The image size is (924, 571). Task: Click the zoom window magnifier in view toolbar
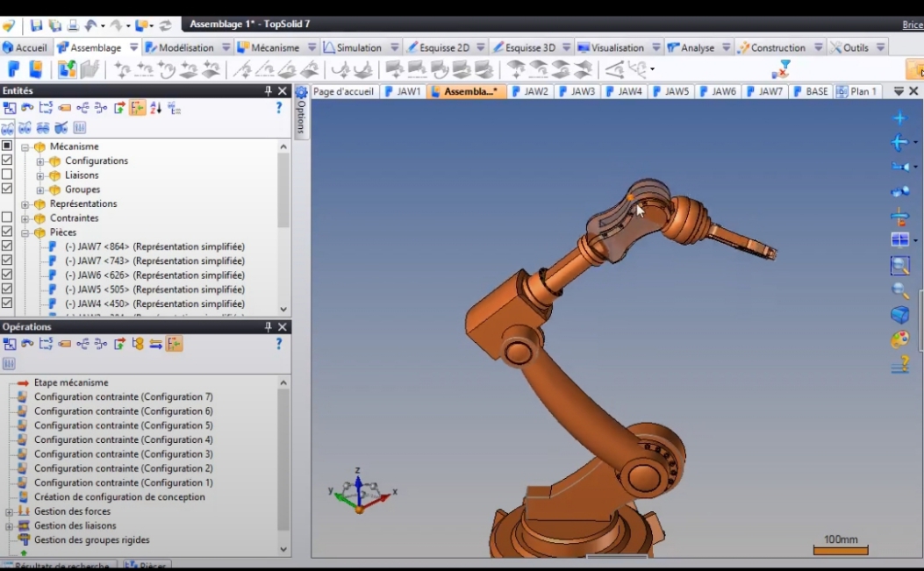(899, 266)
